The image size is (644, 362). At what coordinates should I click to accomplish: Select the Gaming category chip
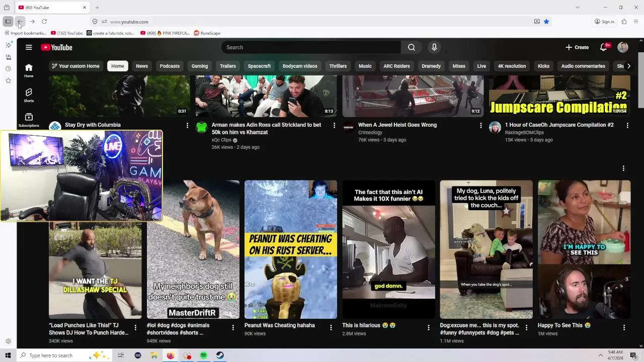tap(200, 66)
